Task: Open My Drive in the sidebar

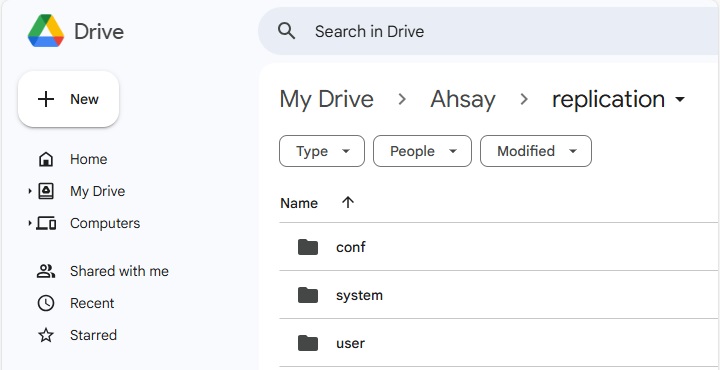Action: pos(97,191)
